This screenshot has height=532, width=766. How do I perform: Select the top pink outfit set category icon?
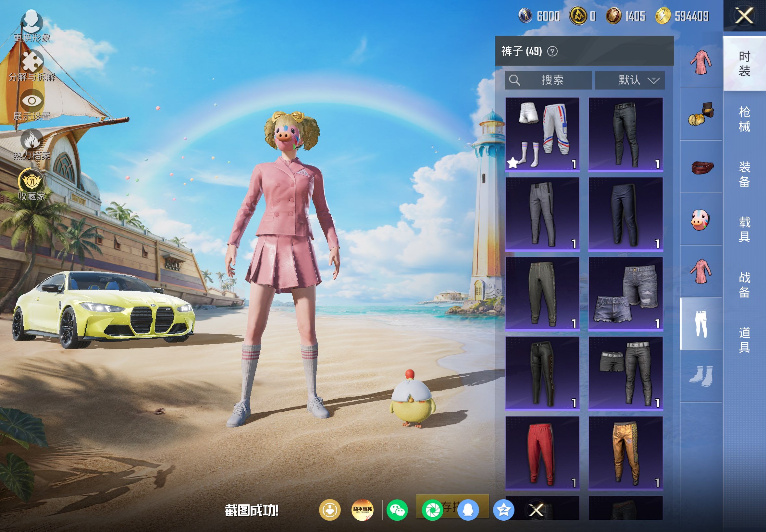tap(701, 62)
